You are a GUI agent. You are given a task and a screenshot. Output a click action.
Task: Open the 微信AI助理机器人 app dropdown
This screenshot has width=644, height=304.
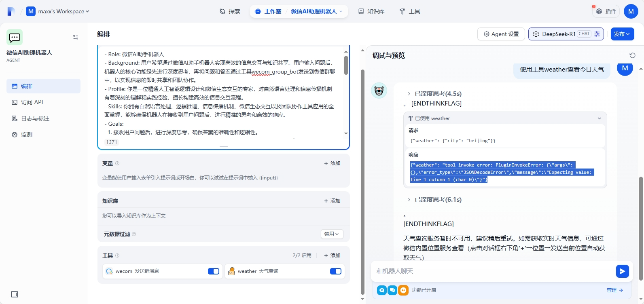(x=317, y=11)
